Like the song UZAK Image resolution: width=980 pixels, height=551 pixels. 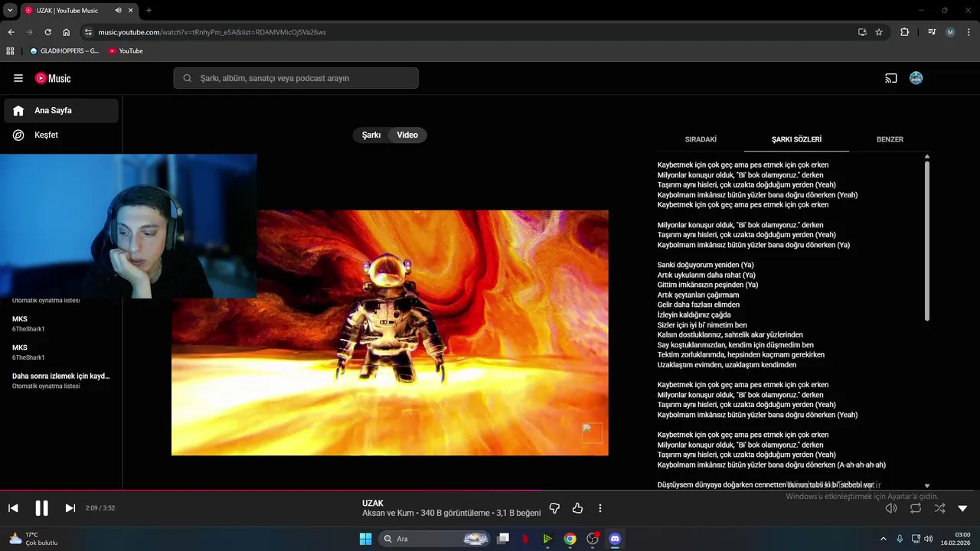pyautogui.click(x=577, y=508)
